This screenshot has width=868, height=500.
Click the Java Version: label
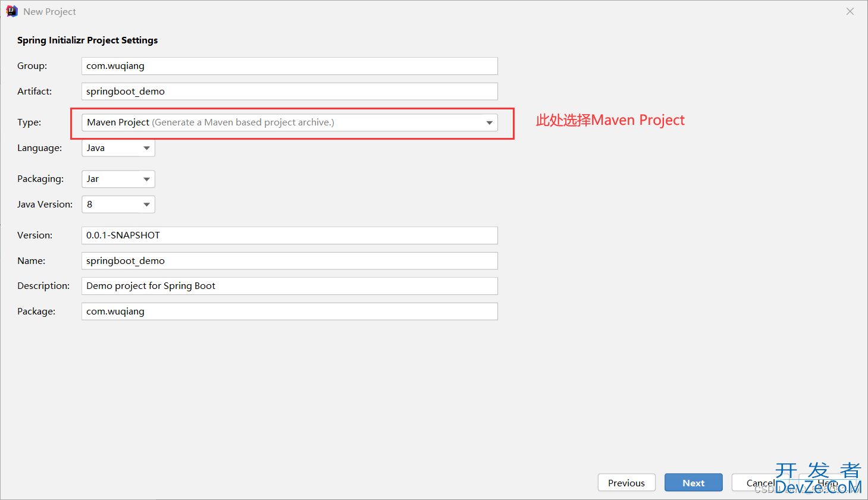pyautogui.click(x=45, y=205)
